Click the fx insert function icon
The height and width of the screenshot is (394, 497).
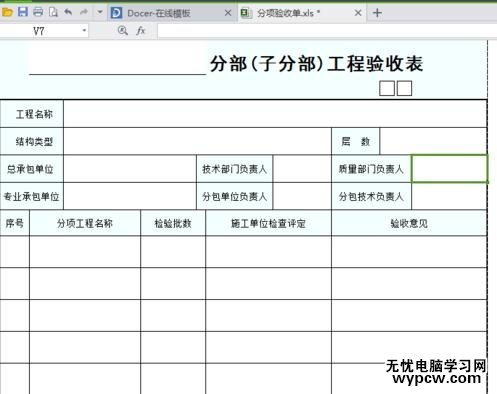[141, 31]
